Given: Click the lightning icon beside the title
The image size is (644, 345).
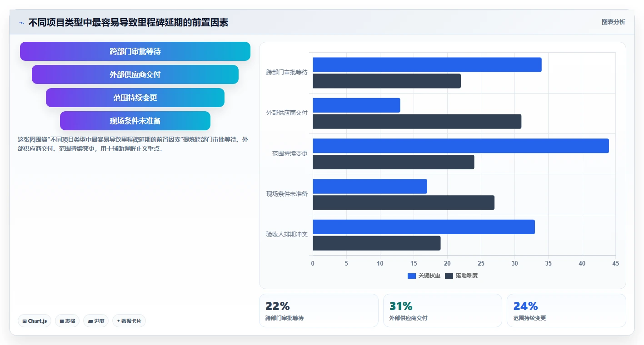Looking at the screenshot, I should [x=21, y=23].
